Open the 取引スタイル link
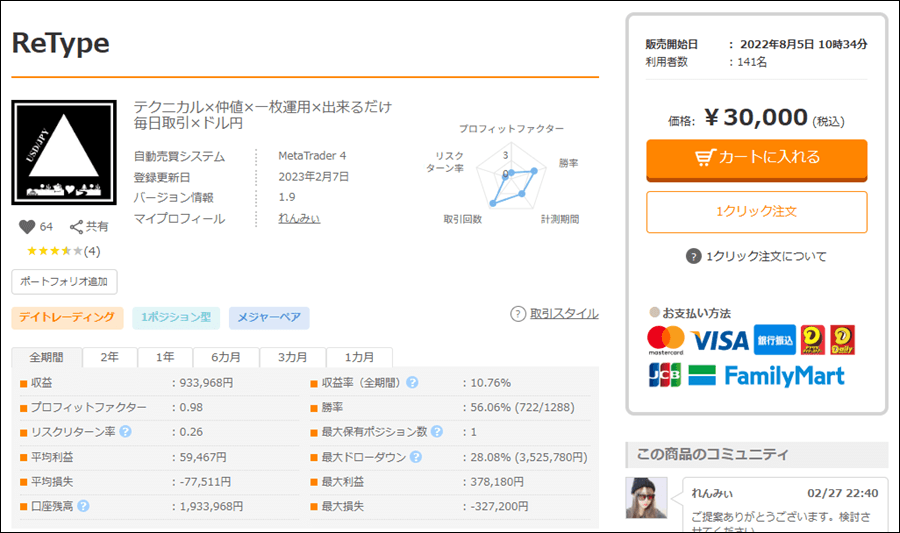Image resolution: width=900 pixels, height=533 pixels. click(x=564, y=314)
